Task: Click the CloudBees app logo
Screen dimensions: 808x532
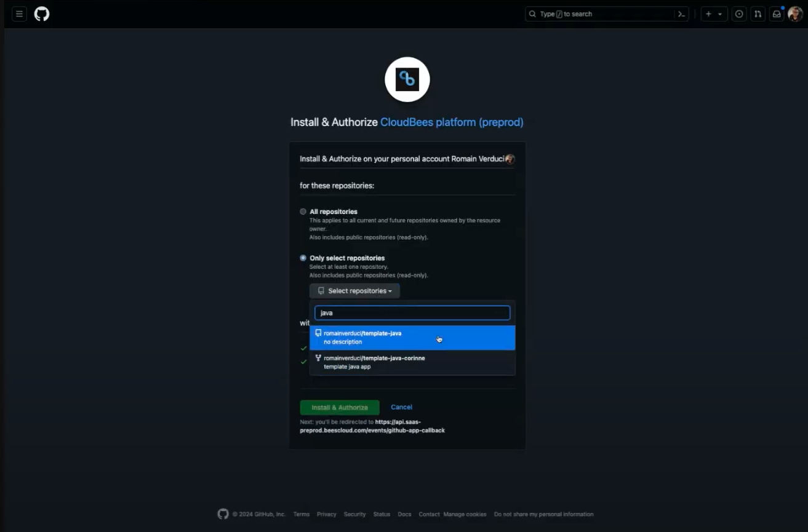Action: 407,79
